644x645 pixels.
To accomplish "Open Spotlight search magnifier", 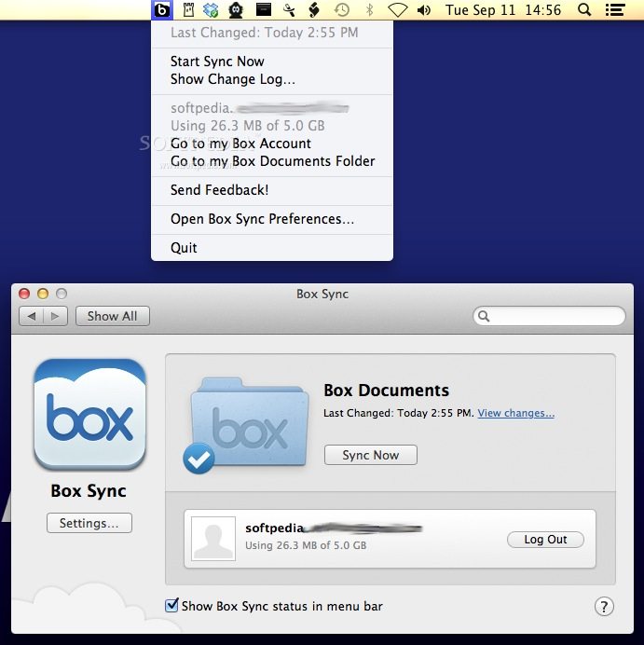I will click(584, 9).
